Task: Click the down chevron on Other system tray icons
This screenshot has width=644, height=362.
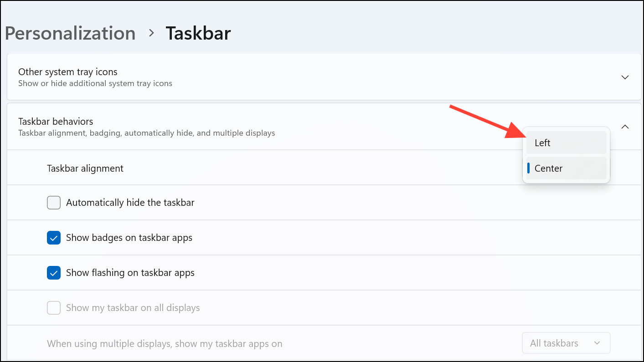Action: 625,77
